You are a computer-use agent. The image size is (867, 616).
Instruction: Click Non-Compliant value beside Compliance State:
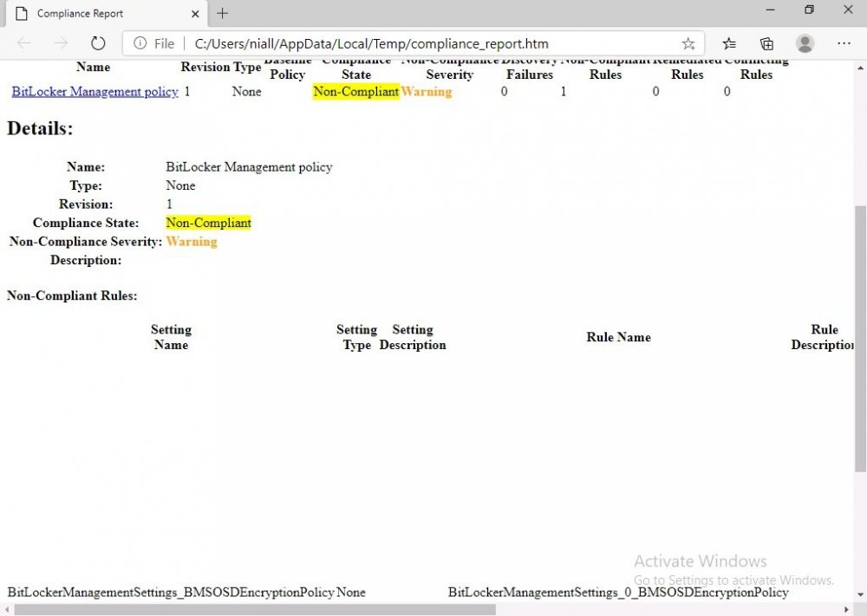208,223
